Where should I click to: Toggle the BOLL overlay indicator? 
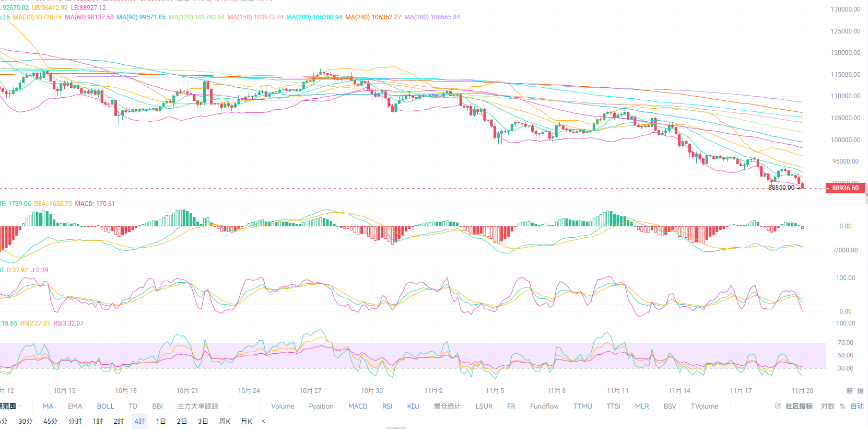[x=105, y=406]
